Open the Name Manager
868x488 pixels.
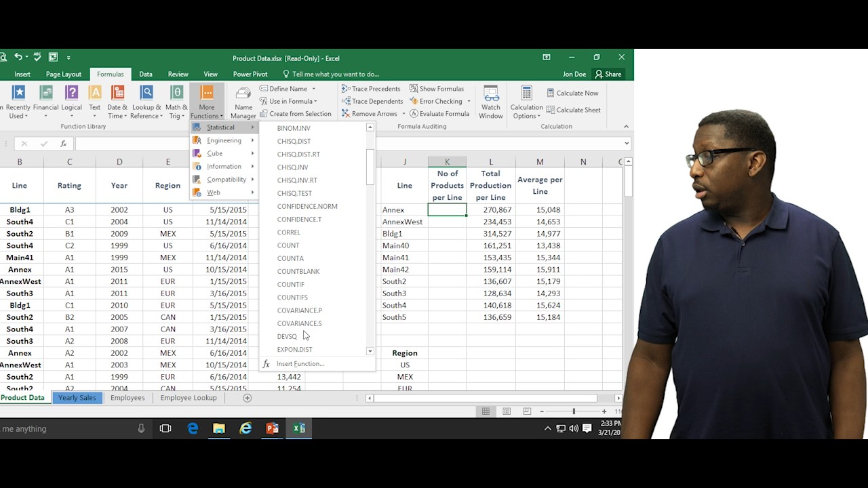(243, 102)
